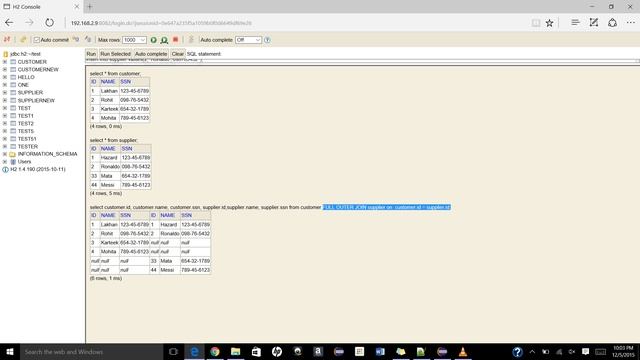640x360 pixels.
Task: Click the 'Karteek' cell in customer table
Action: pos(109,109)
